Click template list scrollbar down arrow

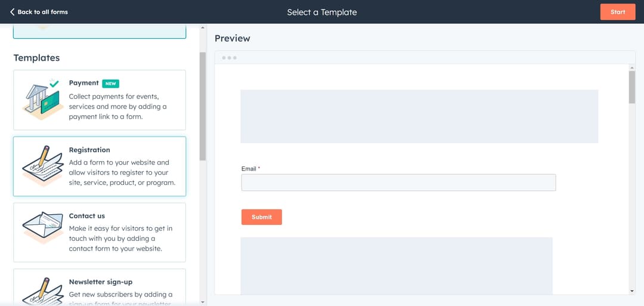pyautogui.click(x=202, y=302)
